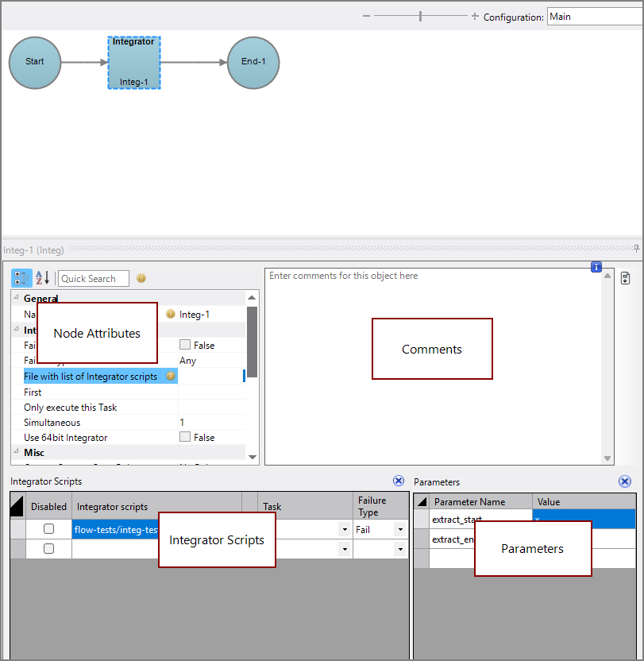Click the zoom in plus icon
Viewport: 644px width, 661px height.
[x=475, y=17]
